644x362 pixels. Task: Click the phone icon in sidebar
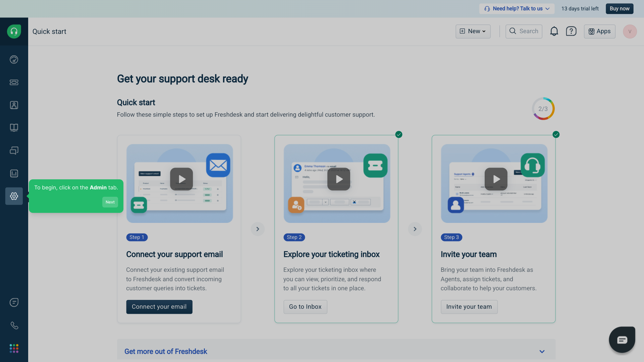coord(14,325)
